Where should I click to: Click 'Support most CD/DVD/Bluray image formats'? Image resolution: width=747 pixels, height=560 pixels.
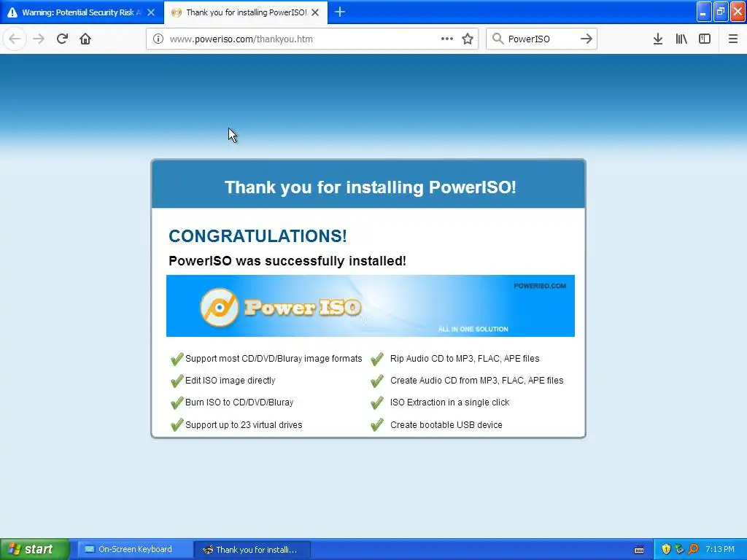click(x=274, y=359)
